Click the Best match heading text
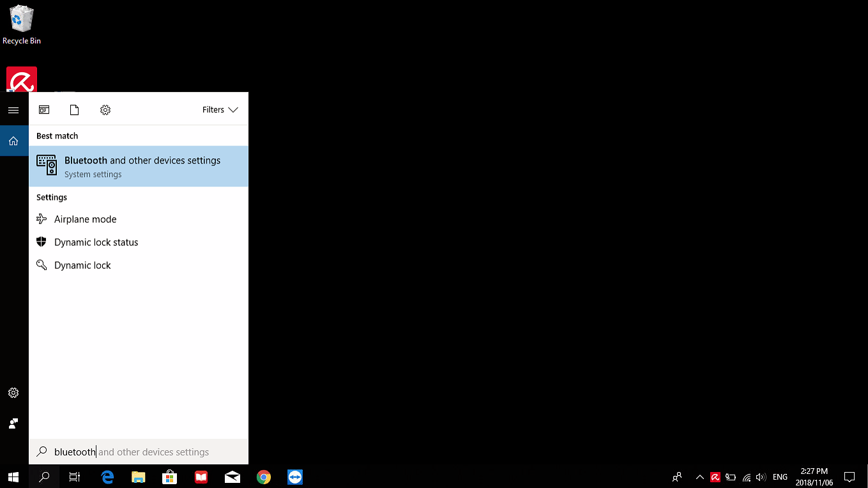Image resolution: width=868 pixels, height=488 pixels. tap(57, 135)
